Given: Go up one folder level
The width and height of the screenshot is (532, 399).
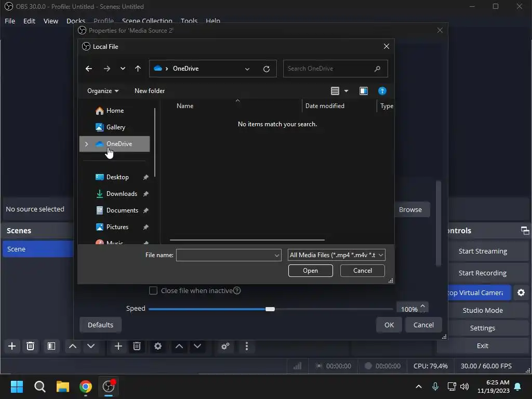Looking at the screenshot, I should pos(138,69).
